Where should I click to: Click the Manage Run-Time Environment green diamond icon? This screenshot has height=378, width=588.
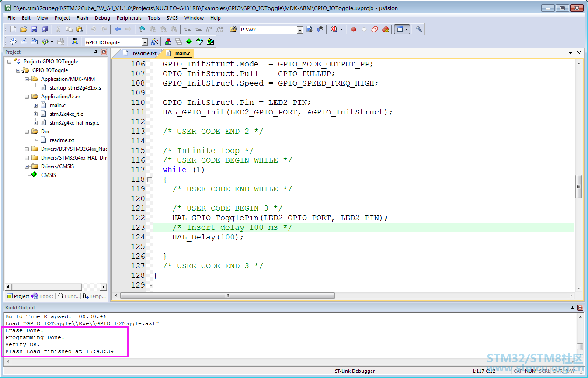(189, 42)
